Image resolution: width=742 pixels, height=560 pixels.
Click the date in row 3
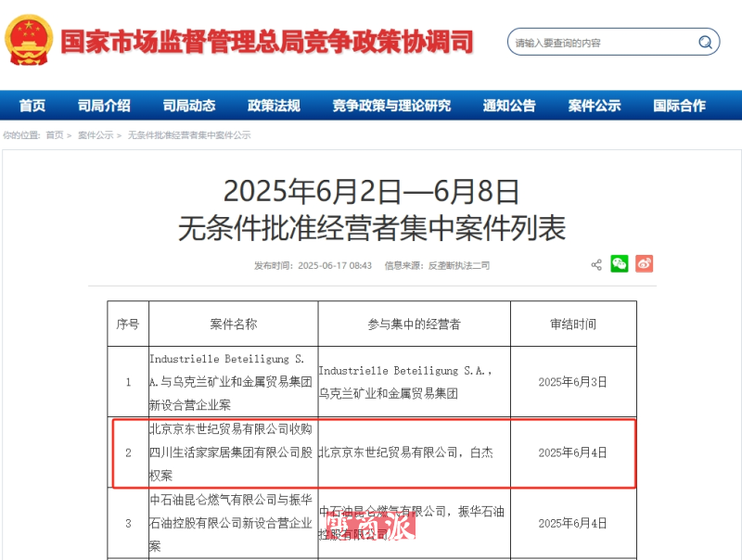click(x=573, y=523)
